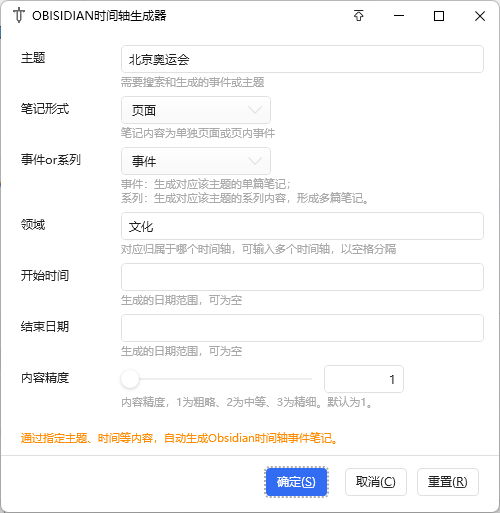
Task: Reset the form with 重置(R) button
Action: coord(448,482)
